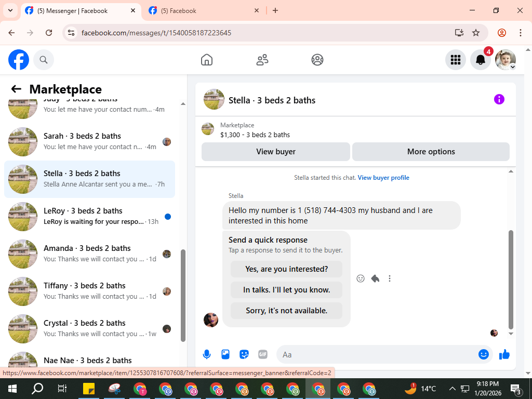
Task: Open the Tiffany · 3 beds 2 baths conversation
Action: point(89,291)
